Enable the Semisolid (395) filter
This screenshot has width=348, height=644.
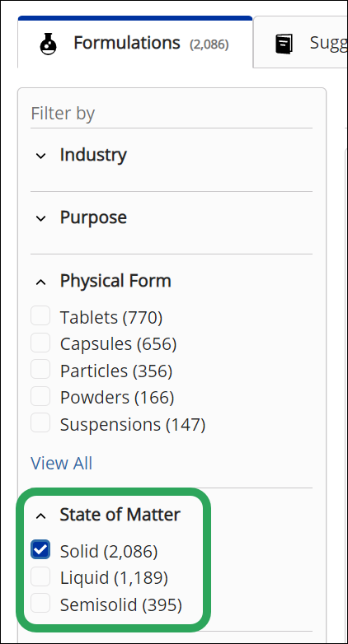(40, 603)
